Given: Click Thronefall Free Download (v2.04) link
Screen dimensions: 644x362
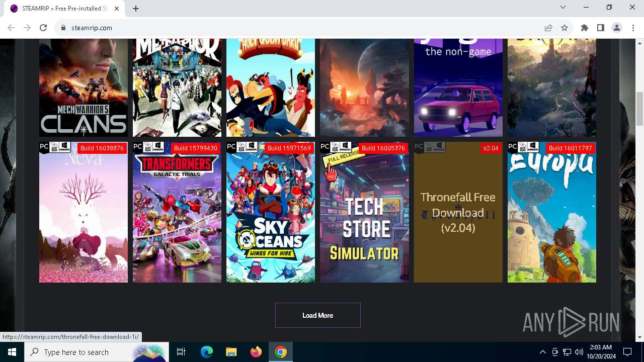Looking at the screenshot, I should click(458, 212).
